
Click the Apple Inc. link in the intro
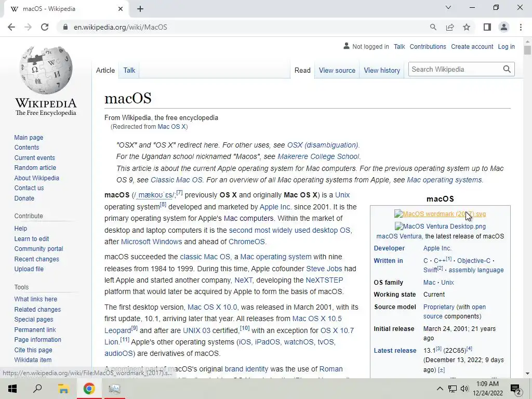[275, 207]
